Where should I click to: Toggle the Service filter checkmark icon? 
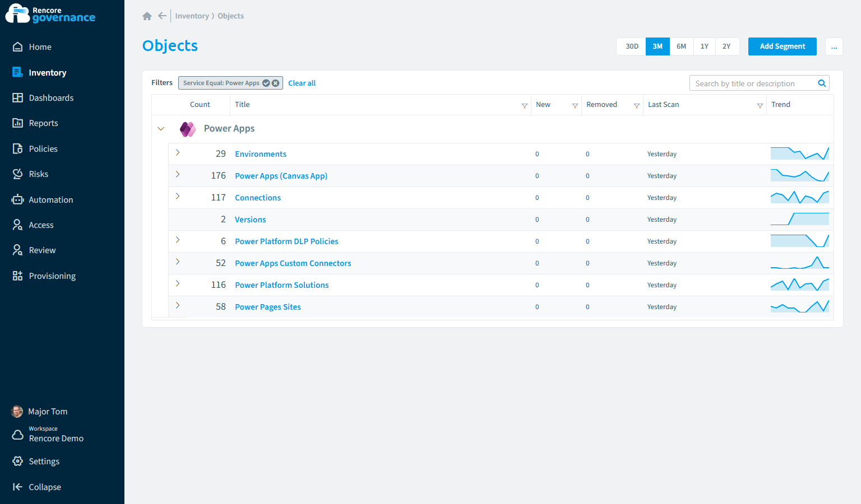[x=266, y=83]
